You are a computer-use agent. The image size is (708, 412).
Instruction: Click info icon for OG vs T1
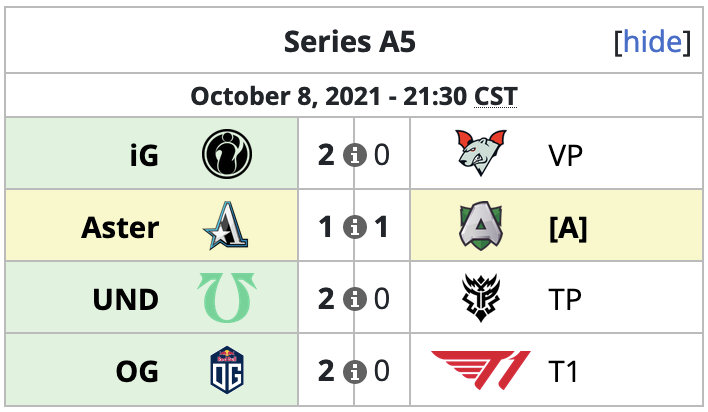[x=354, y=371]
